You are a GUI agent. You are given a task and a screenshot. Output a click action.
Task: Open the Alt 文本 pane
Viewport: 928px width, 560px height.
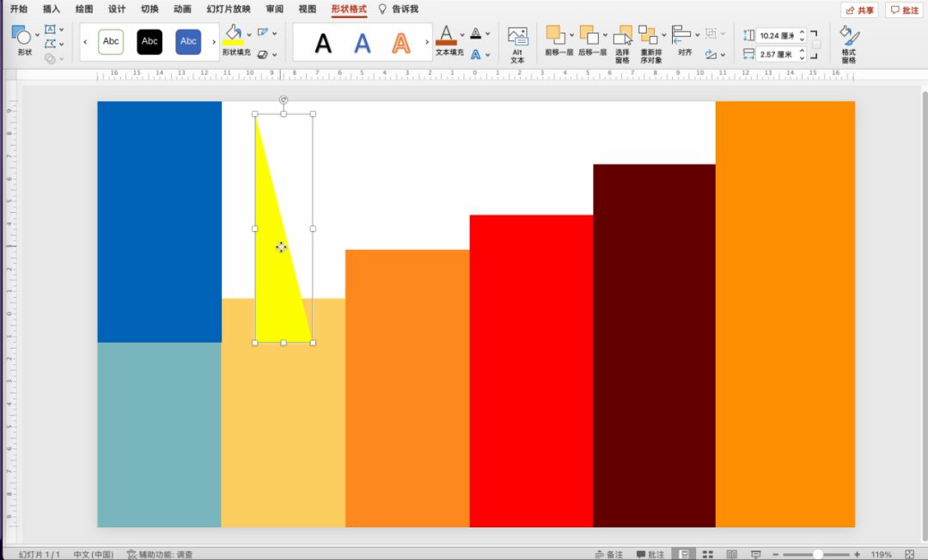pyautogui.click(x=517, y=45)
